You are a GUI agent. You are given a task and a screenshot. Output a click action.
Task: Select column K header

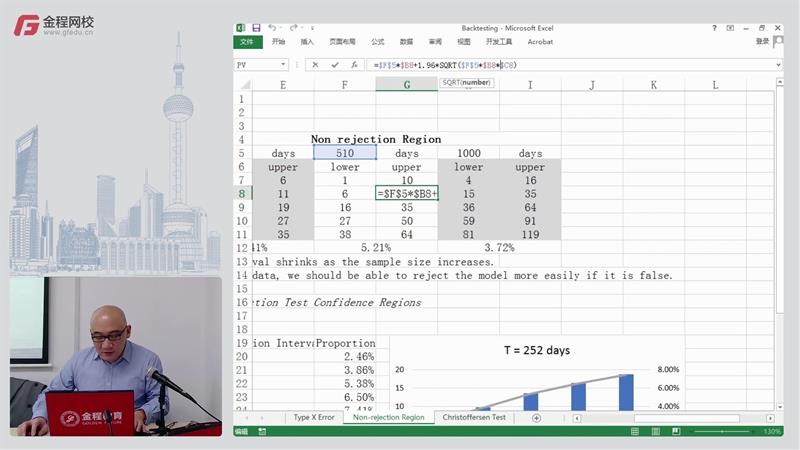point(654,85)
